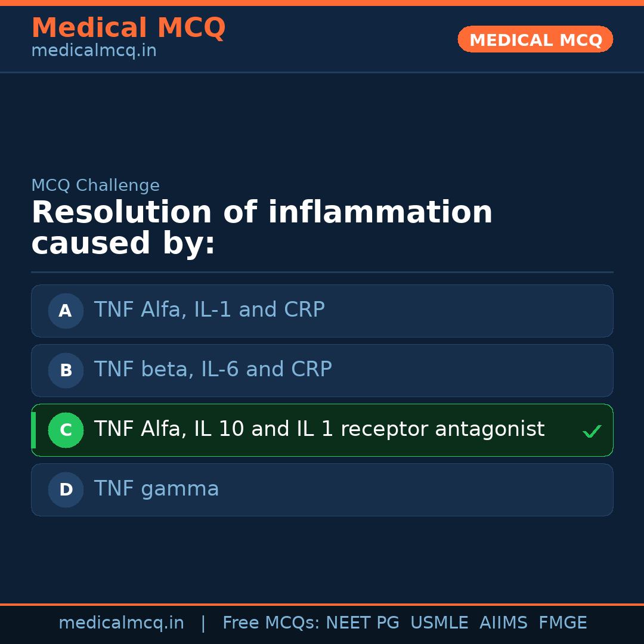Screen dimensions: 644x644
Task: Select answer 'TNF Alfa, IL-1 and CRP'
Action: pyautogui.click(x=209, y=310)
